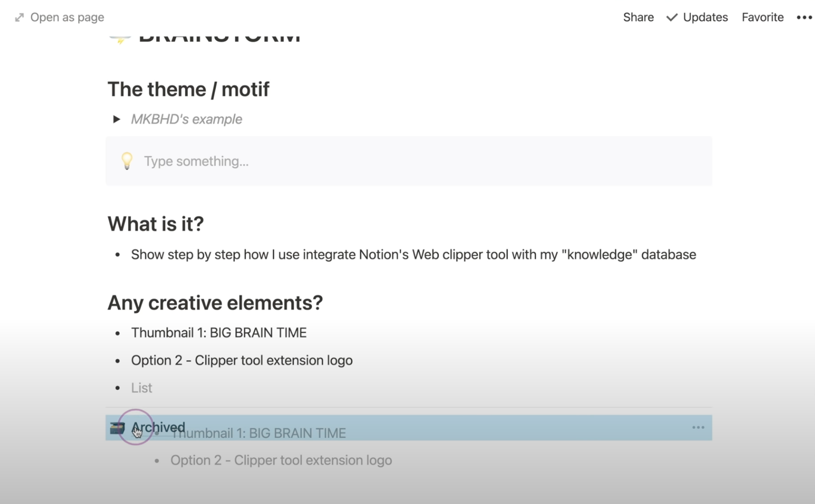Screen dimensions: 815x504
Task: Click the MKBHD's example toggle text
Action: point(187,119)
